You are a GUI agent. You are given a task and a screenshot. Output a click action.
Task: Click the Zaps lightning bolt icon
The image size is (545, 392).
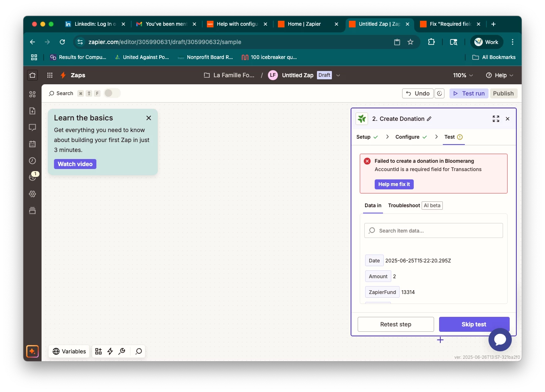(x=63, y=75)
